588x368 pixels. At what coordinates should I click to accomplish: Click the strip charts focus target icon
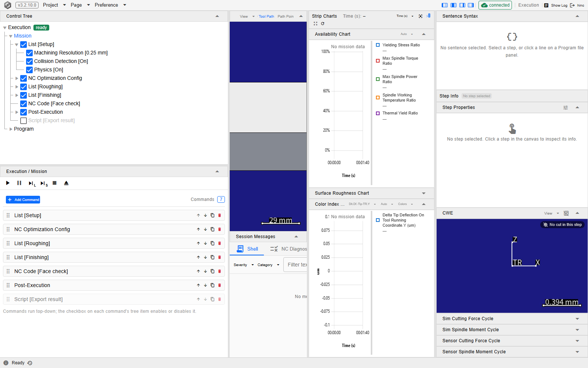[x=420, y=16]
